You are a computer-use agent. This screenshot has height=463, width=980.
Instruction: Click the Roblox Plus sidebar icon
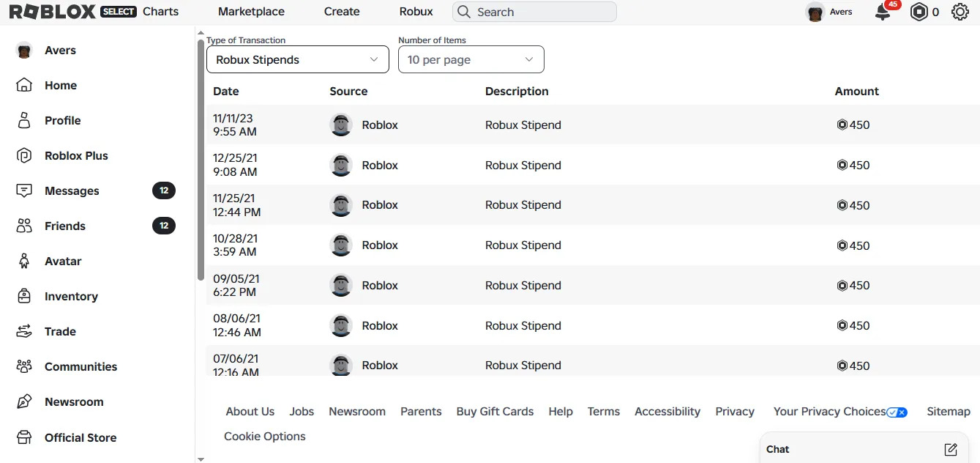tap(24, 155)
